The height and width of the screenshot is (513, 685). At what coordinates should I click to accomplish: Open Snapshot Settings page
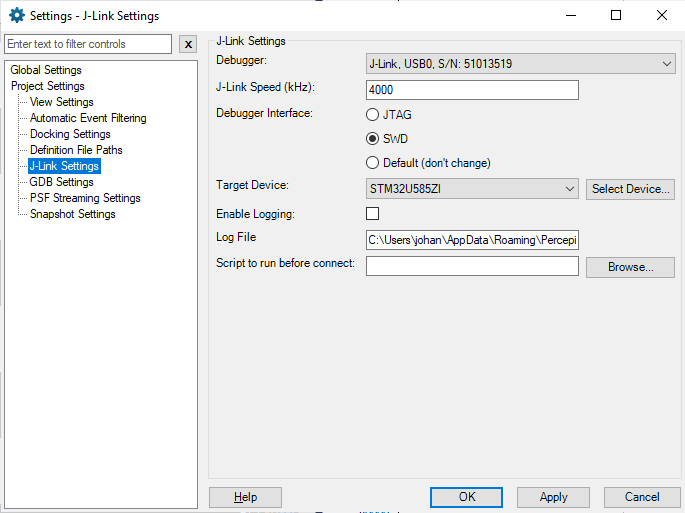point(73,214)
